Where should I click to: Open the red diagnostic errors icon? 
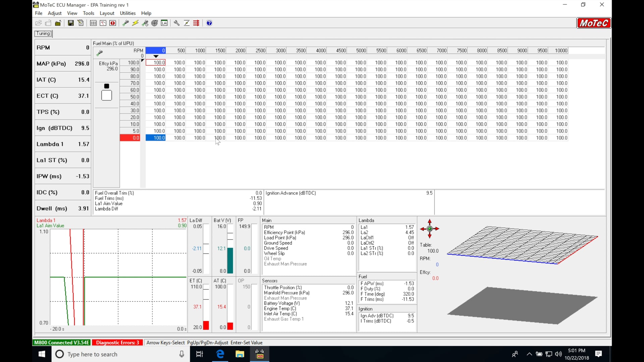[113, 23]
